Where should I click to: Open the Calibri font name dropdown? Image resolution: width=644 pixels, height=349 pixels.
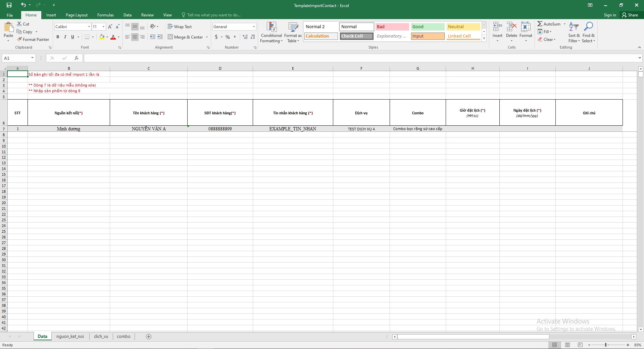89,26
